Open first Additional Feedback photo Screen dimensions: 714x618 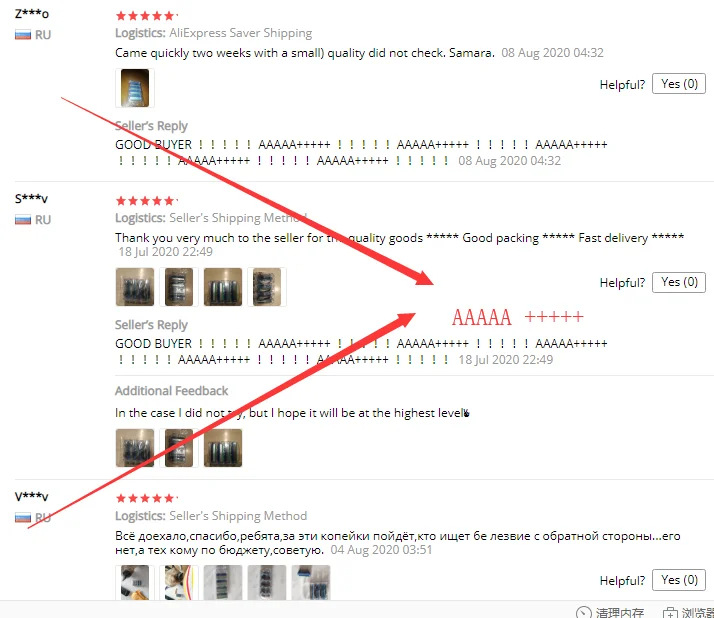tap(135, 448)
